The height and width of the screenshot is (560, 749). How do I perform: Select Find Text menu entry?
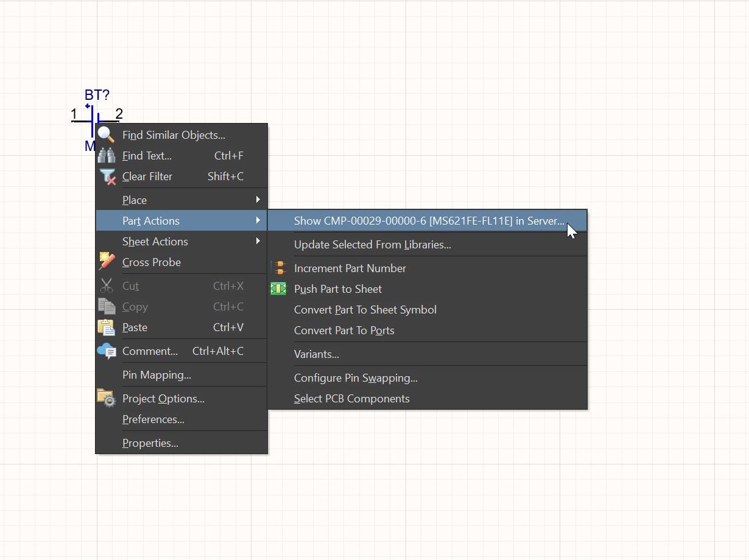pyautogui.click(x=181, y=156)
